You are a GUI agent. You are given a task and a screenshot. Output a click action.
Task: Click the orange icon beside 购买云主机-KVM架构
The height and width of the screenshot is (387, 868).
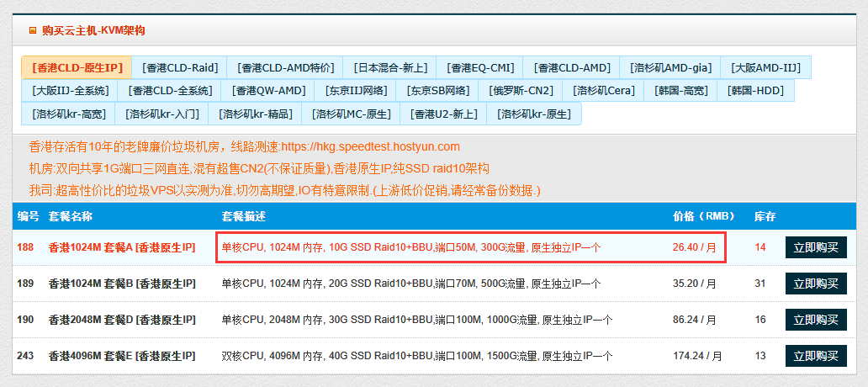coord(33,30)
